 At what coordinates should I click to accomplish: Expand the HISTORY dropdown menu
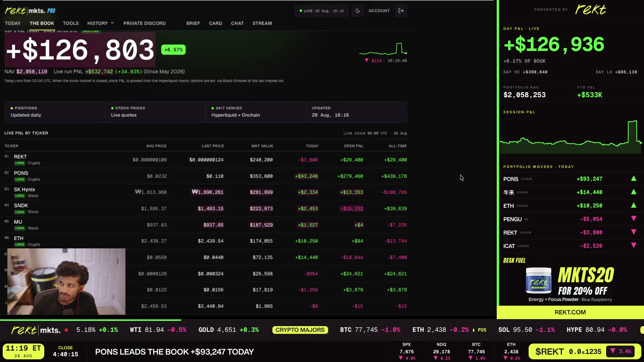(x=101, y=23)
